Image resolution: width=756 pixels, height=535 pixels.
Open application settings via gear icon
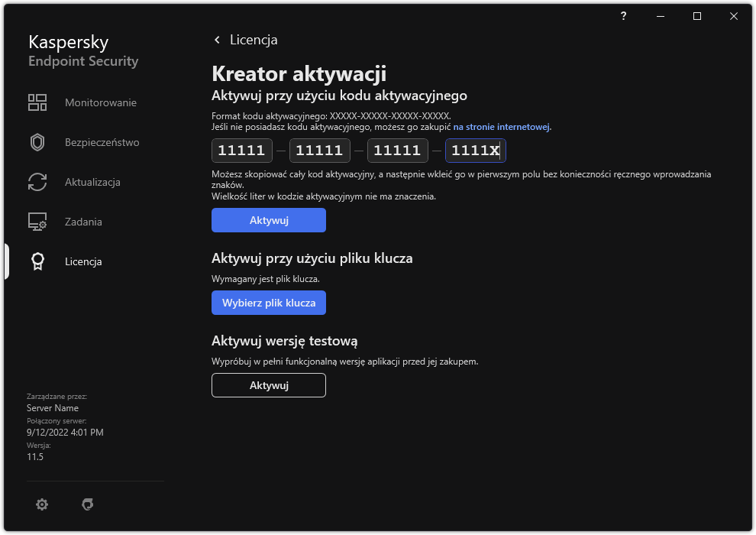[x=42, y=504]
